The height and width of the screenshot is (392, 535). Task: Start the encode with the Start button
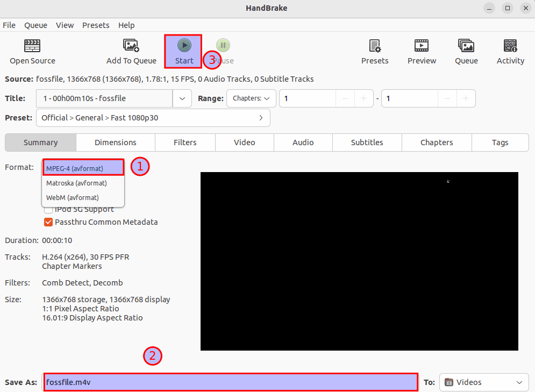click(184, 52)
